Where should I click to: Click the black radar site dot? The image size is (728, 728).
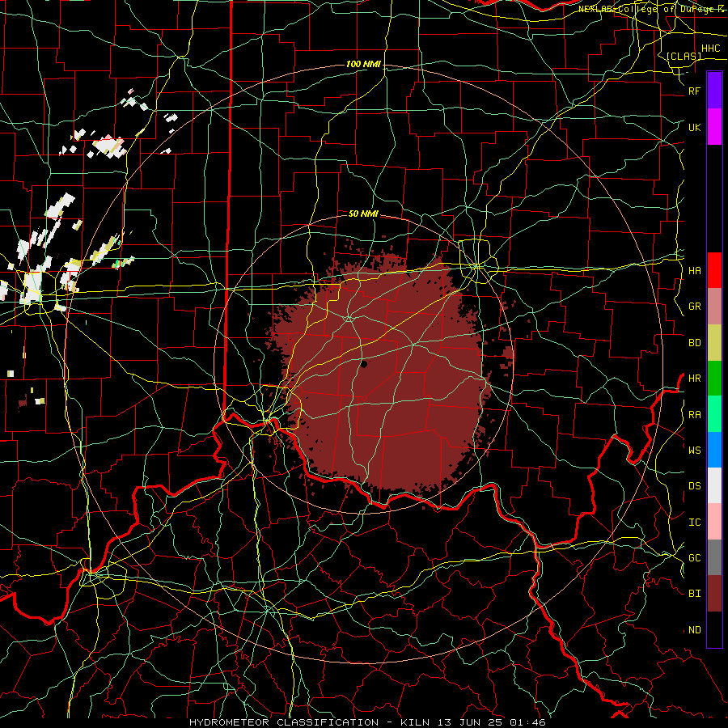coord(363,365)
